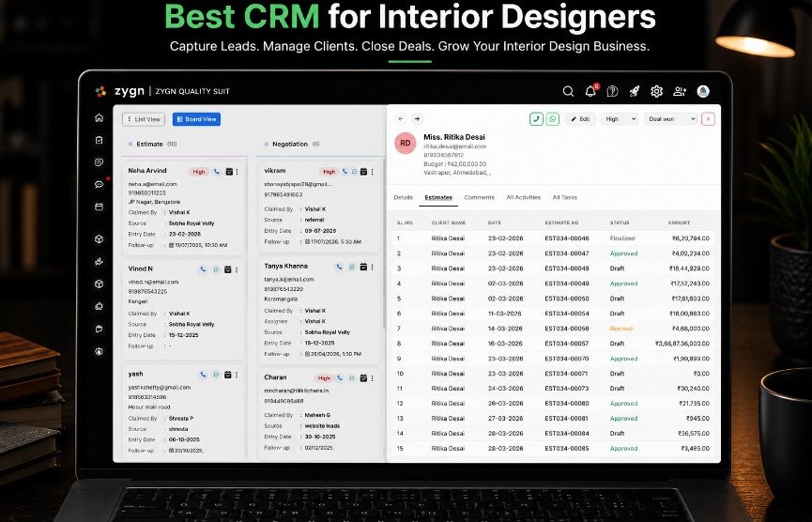
Task: Click the AMOUNT column header
Action: click(x=679, y=223)
